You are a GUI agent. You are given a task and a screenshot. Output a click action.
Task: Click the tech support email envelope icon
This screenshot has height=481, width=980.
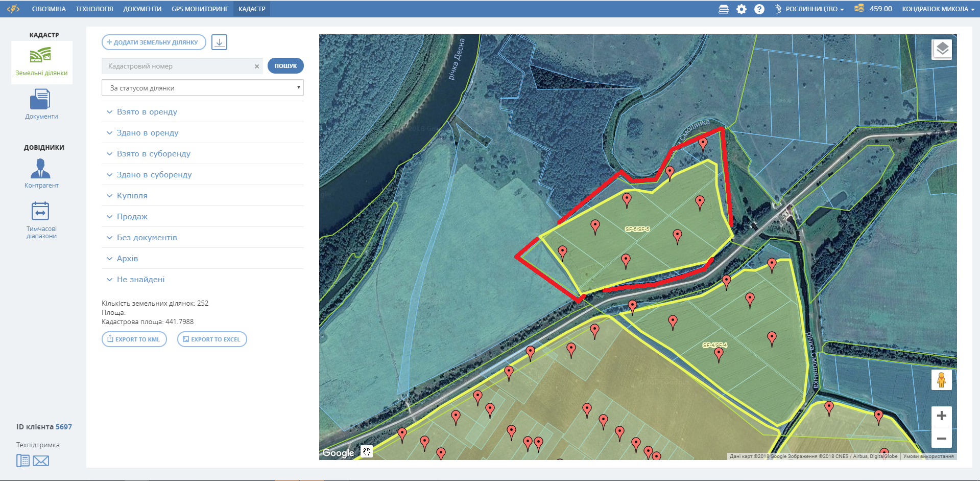[41, 461]
